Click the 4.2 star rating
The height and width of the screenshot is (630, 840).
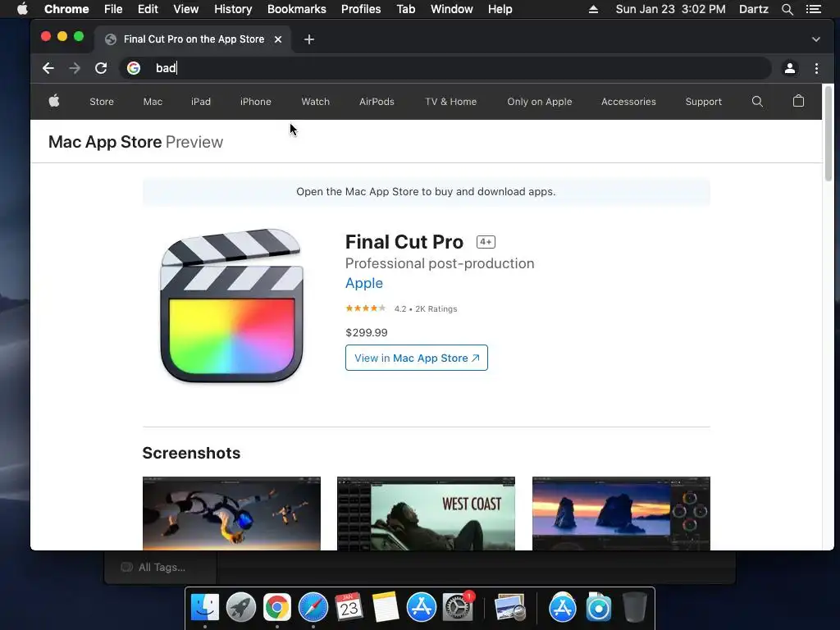coord(365,308)
